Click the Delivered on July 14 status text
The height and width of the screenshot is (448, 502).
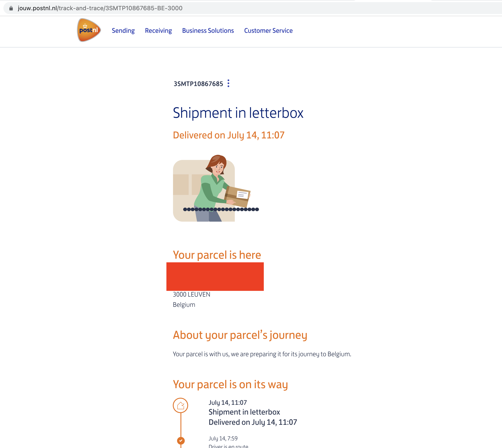[x=228, y=135]
